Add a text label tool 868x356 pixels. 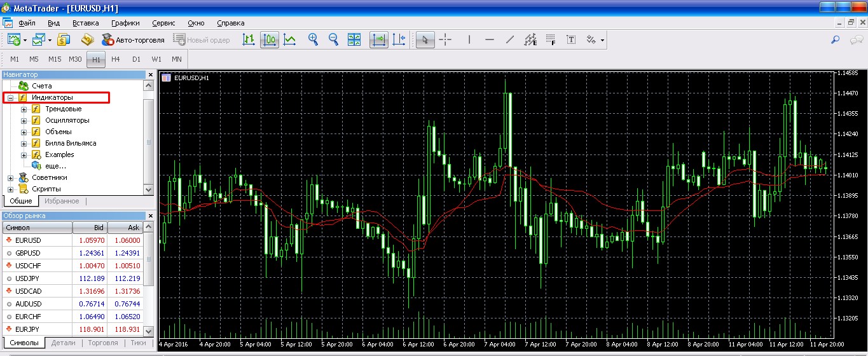pos(571,40)
